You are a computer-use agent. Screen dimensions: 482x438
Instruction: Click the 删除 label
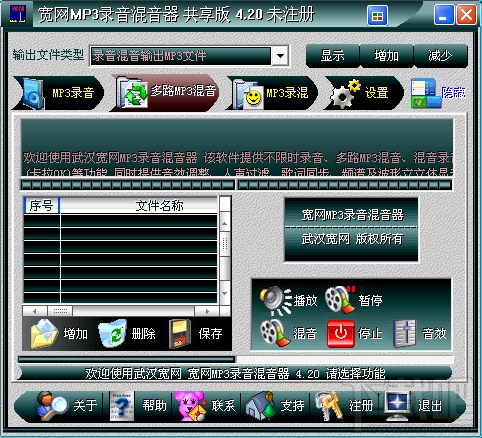tap(143, 334)
